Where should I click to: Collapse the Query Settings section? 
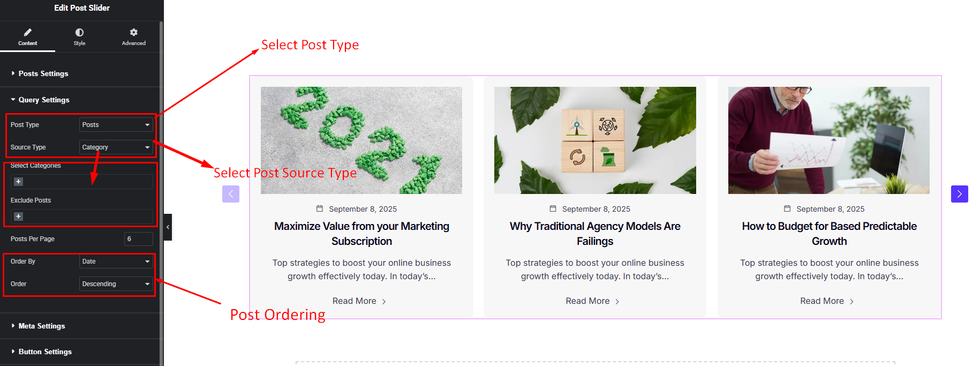tap(43, 100)
